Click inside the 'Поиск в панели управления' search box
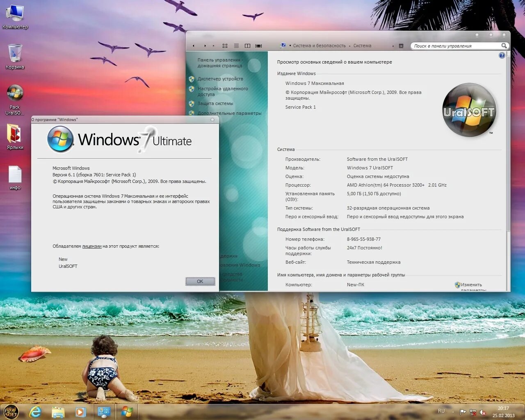Viewport: 525px width, 420px height. click(455, 46)
